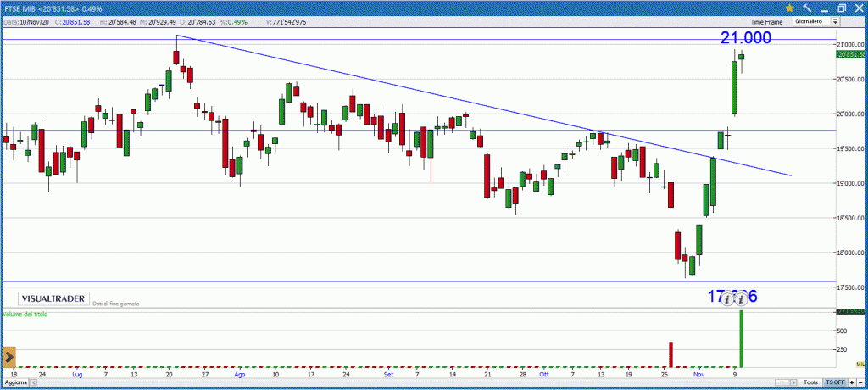Screen dimensions: 868x390
Task: Click the Dati di fine giornata text
Action: point(116,304)
